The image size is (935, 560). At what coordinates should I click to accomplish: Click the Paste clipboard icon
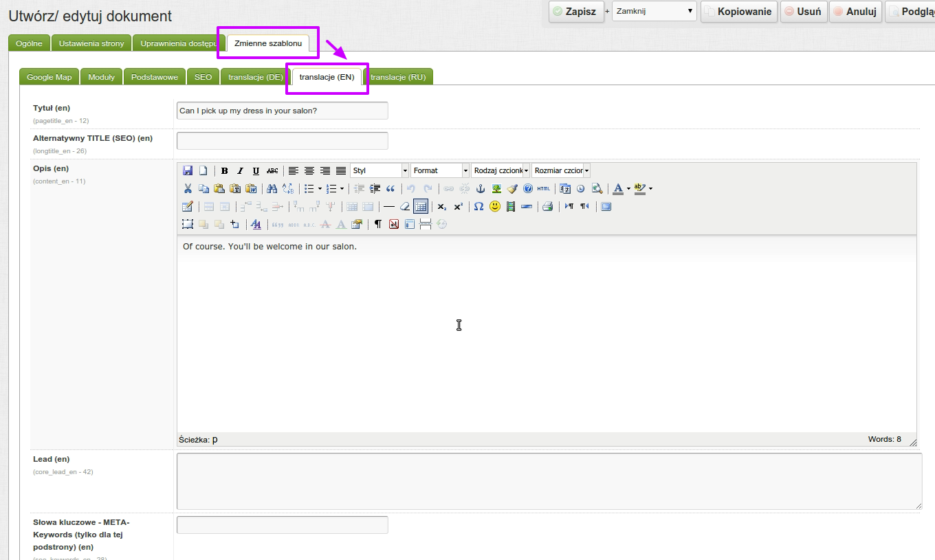(x=219, y=188)
